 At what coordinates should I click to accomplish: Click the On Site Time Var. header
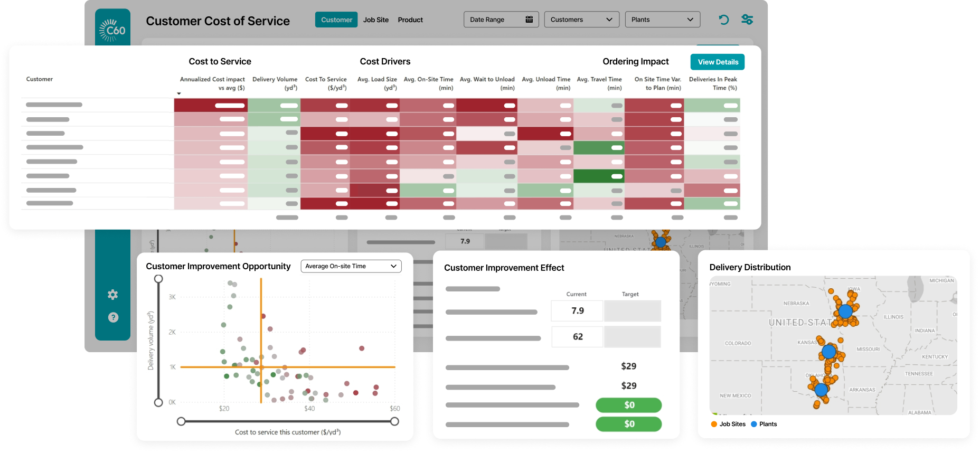pyautogui.click(x=658, y=83)
